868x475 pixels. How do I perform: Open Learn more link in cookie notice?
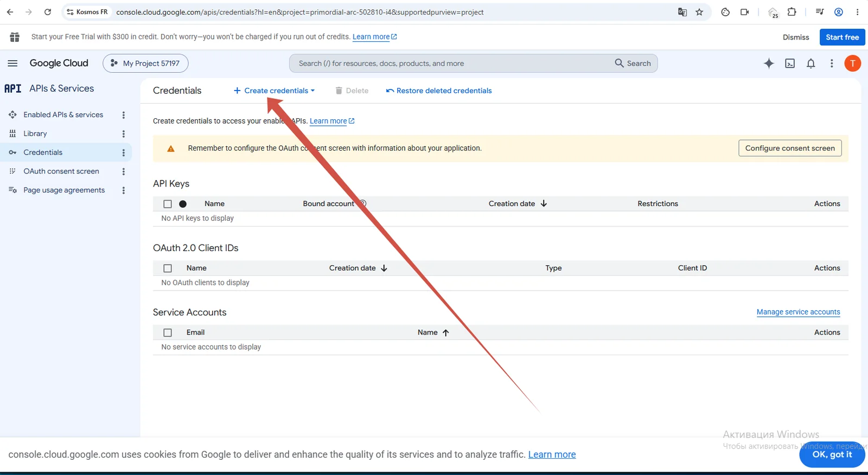pyautogui.click(x=552, y=454)
